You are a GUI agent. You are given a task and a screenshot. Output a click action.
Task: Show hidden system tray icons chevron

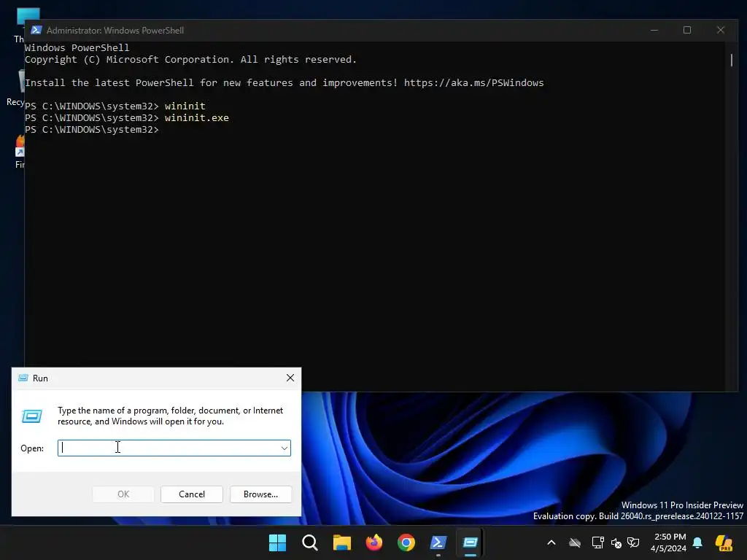pos(551,542)
